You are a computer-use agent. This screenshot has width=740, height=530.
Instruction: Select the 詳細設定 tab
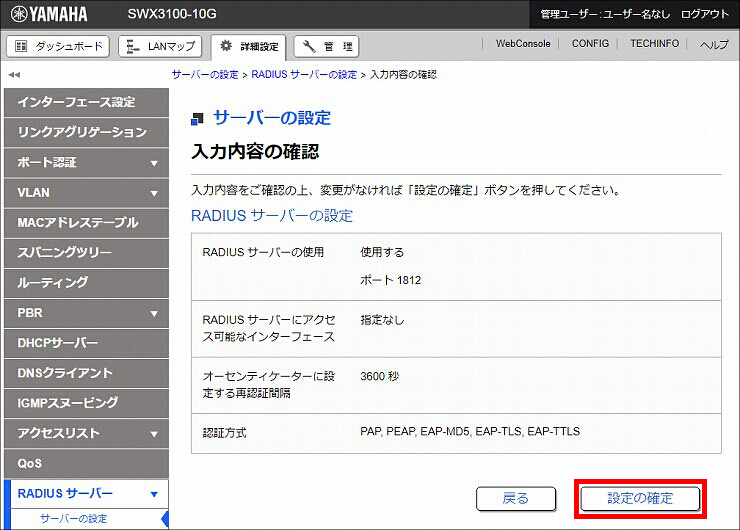(x=248, y=47)
